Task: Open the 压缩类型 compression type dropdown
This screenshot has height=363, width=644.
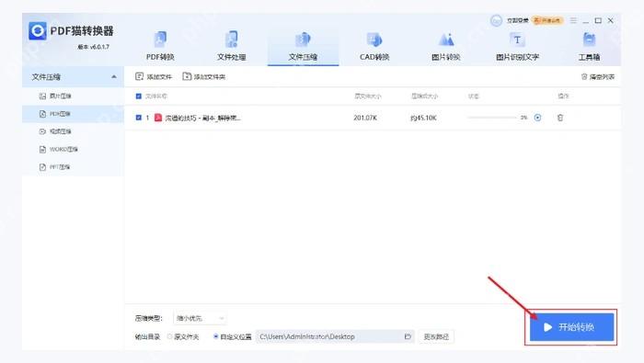Action: [200, 318]
